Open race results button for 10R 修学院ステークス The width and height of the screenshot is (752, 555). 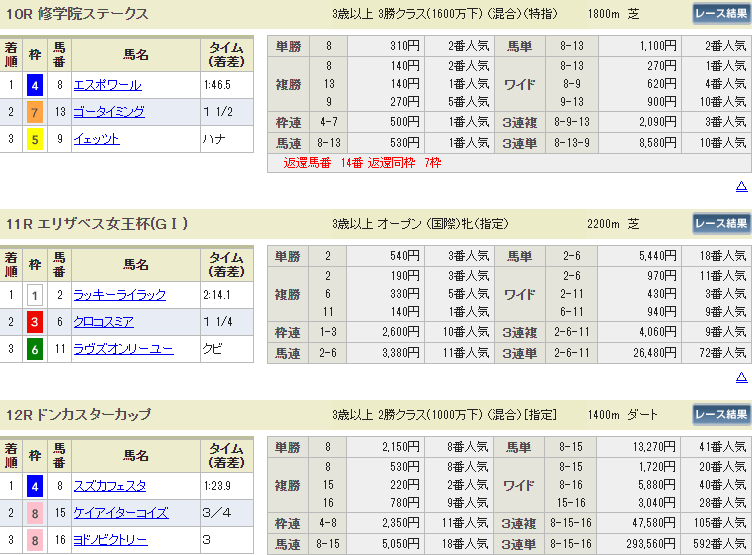pos(721,13)
